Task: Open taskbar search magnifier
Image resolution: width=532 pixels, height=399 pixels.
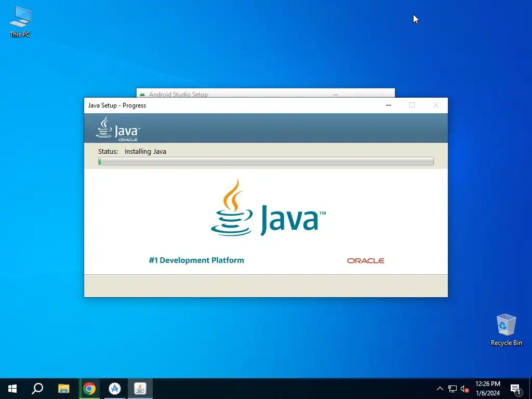Action: click(37, 389)
